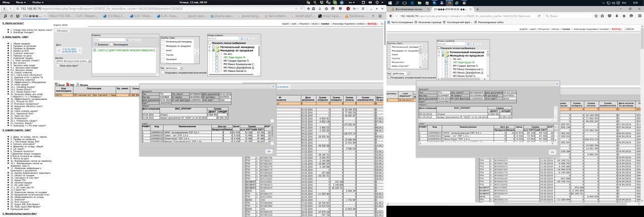Open new tab plus in right Firefox window
The height and width of the screenshot is (217, 644).
coord(477,9)
